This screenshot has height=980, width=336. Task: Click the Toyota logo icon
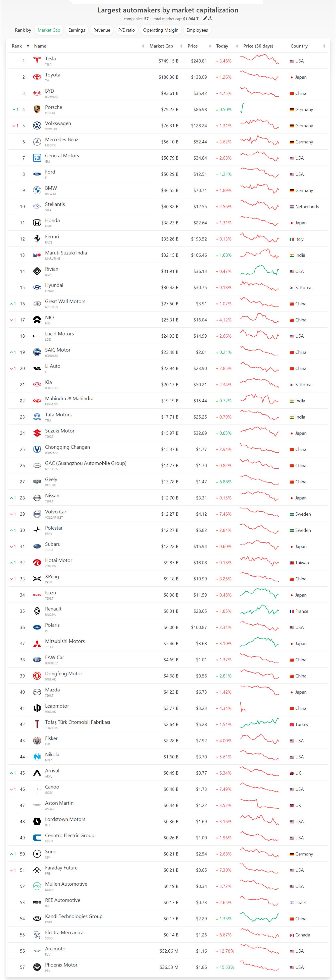37,77
